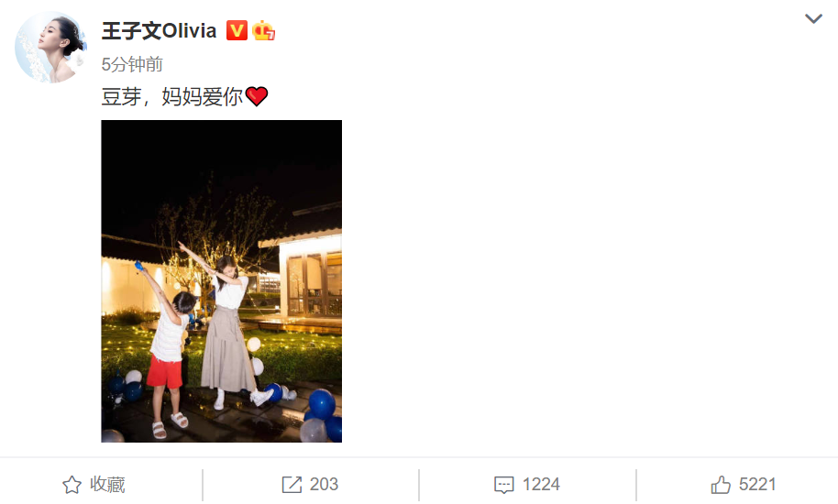Click the comment speech bubble icon
This screenshot has width=838, height=504.
[x=503, y=485]
